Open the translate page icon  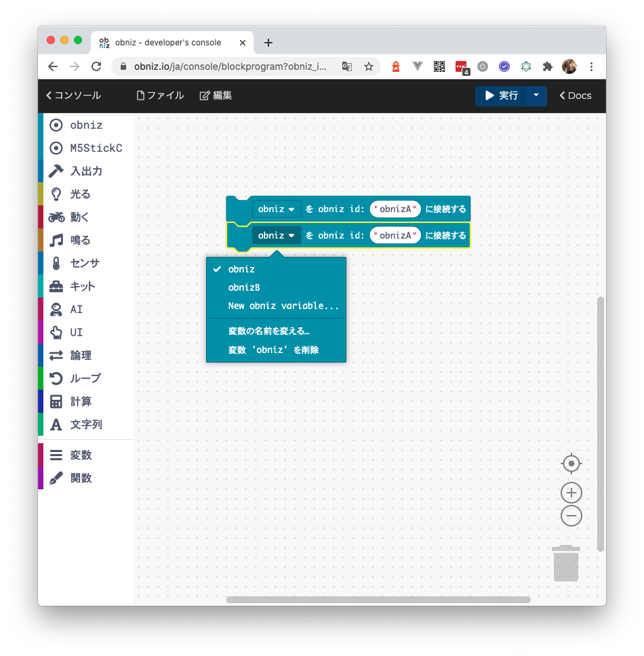click(x=347, y=66)
